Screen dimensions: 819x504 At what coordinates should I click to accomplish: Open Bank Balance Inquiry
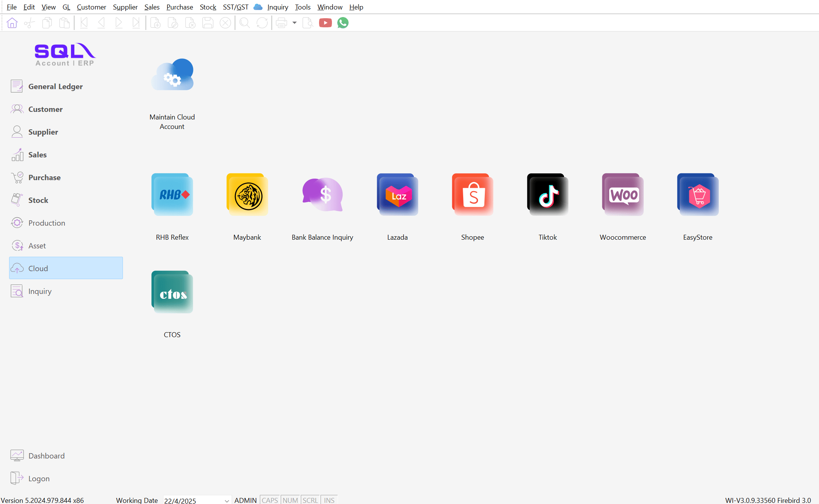click(322, 195)
